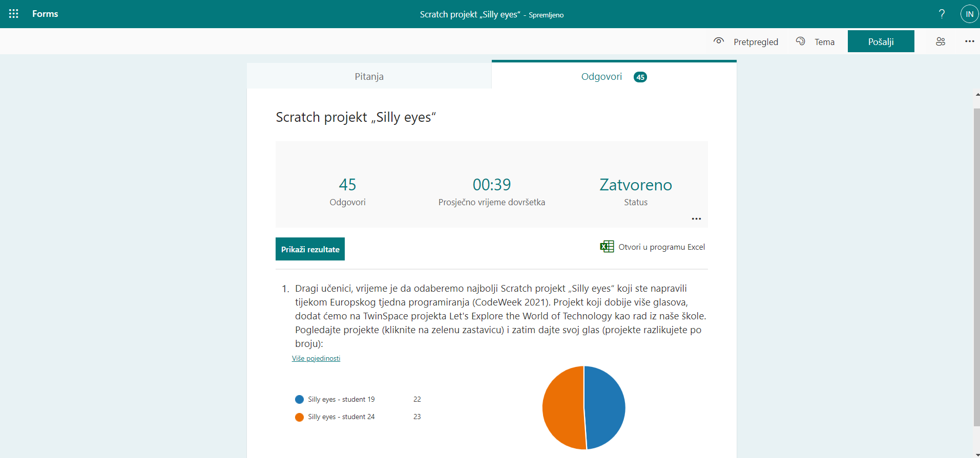
Task: Click the scrollbar up arrow
Action: pyautogui.click(x=977, y=95)
